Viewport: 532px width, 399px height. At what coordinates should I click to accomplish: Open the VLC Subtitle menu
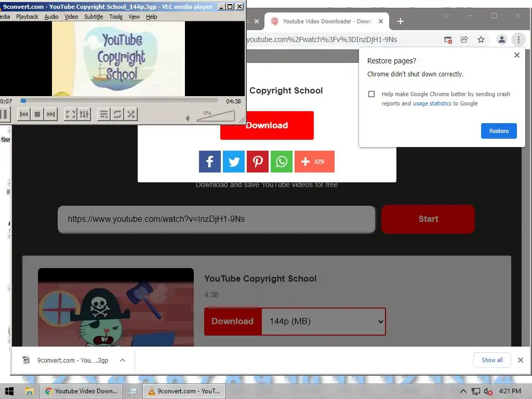pos(94,17)
